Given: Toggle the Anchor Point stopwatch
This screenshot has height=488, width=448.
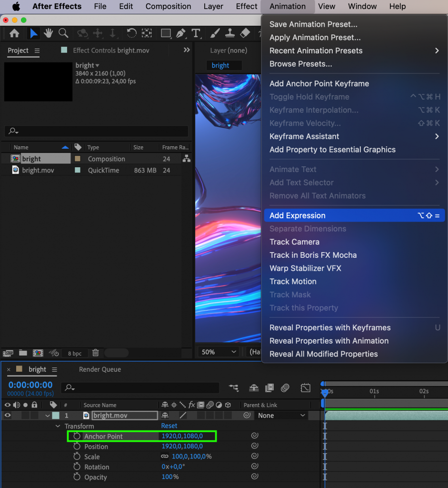Looking at the screenshot, I should [76, 436].
